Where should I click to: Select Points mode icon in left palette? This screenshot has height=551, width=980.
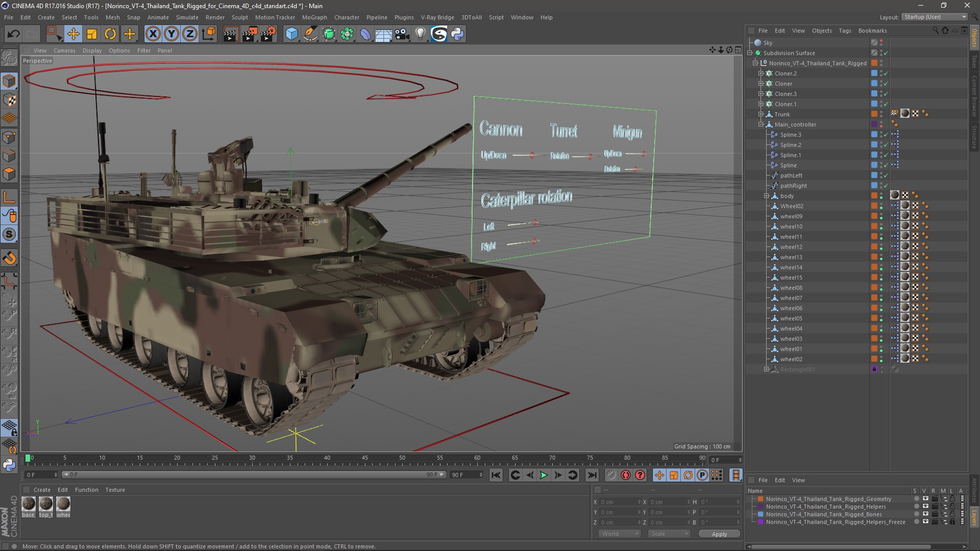(x=9, y=137)
